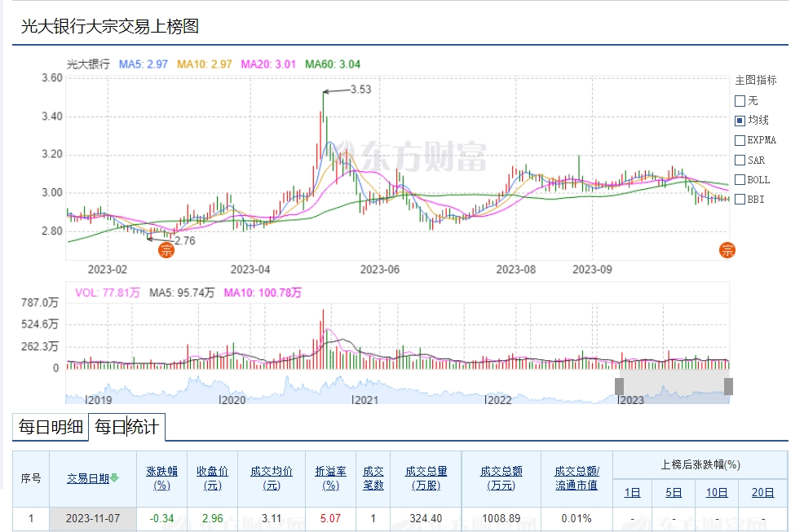
Task: Toggle the 均线 moving average checkbox
Action: click(740, 121)
